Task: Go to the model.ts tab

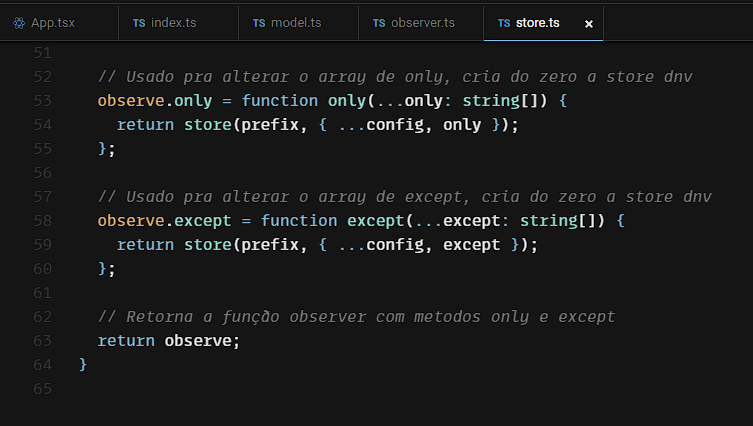Action: point(294,22)
